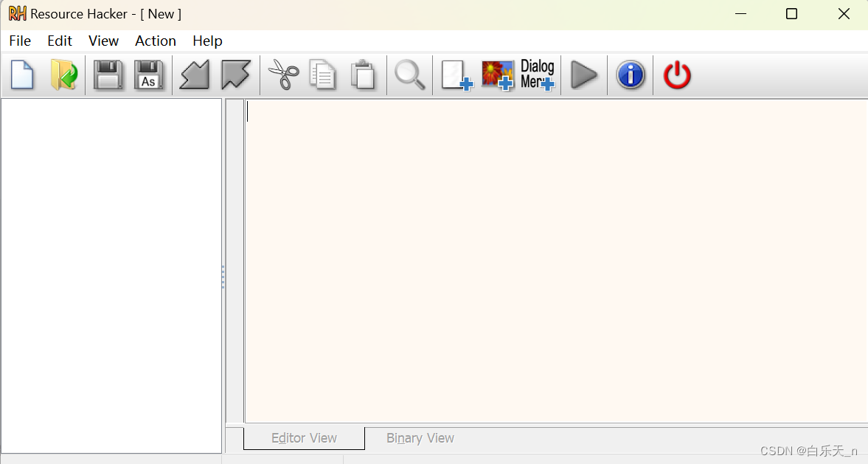Click the Add image resource flower icon
The image size is (868, 464).
[498, 75]
